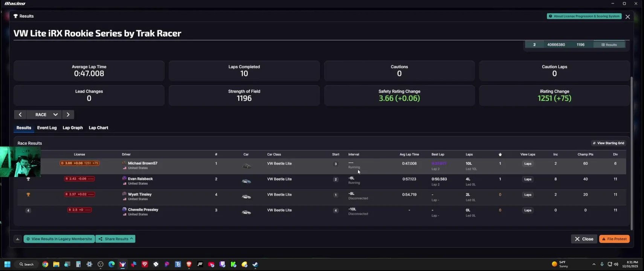The width and height of the screenshot is (644, 271).
Task: Click driver name Evan Raisbeck
Action: click(140, 179)
